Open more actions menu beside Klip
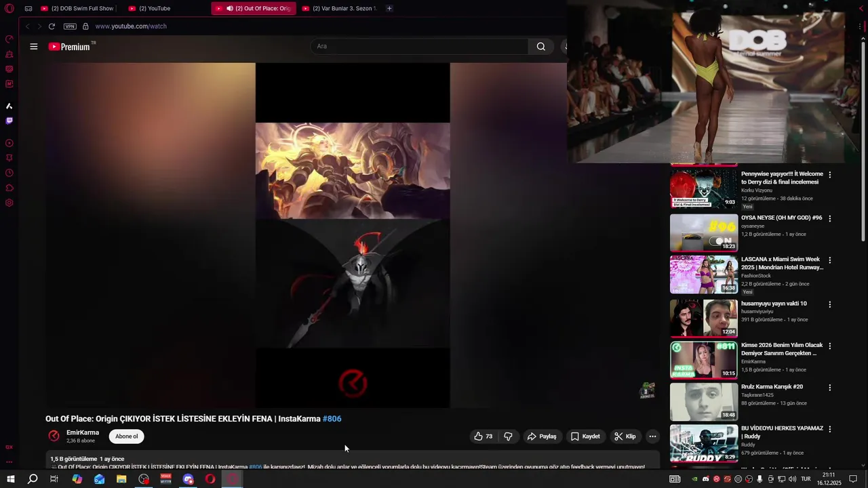 click(652, 436)
